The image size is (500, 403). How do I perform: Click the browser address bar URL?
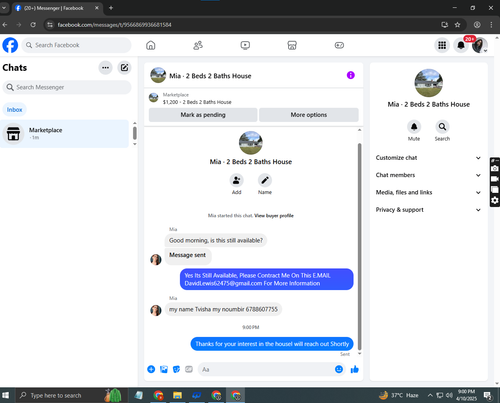(x=114, y=25)
